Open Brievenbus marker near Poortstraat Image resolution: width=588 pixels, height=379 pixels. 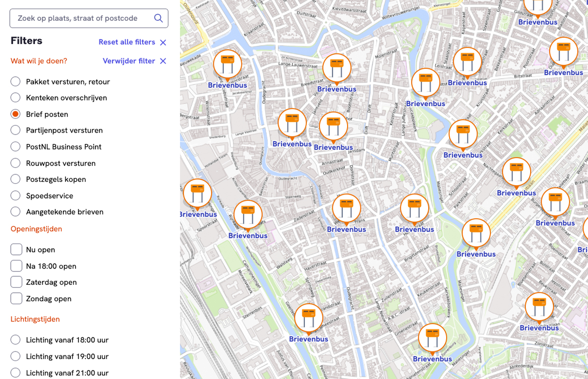pyautogui.click(x=564, y=52)
